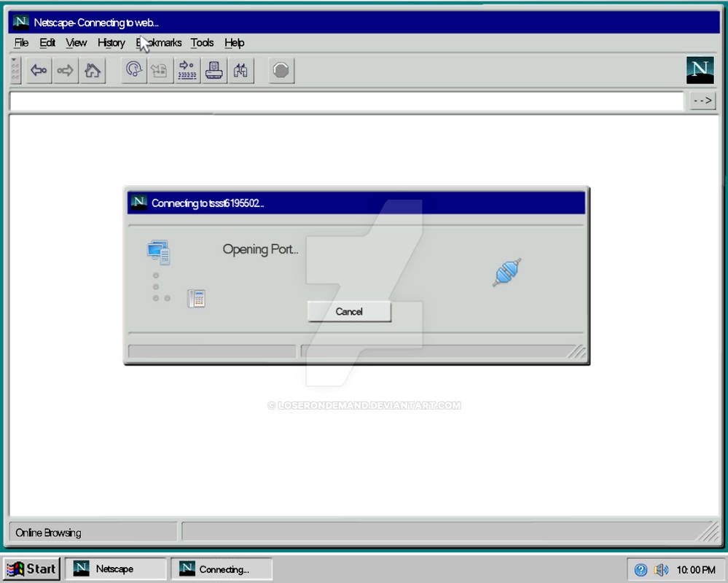Click the tray help question icon
728x583 pixels.
tap(641, 570)
